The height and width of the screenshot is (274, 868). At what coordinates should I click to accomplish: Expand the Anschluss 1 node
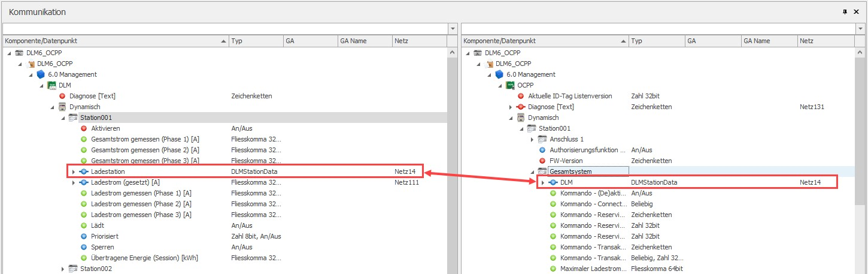click(532, 139)
